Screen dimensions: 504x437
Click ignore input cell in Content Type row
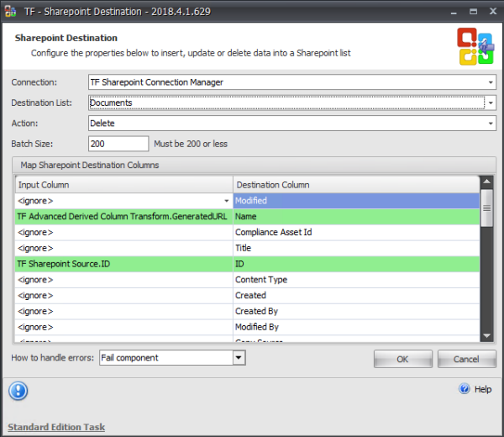(123, 280)
